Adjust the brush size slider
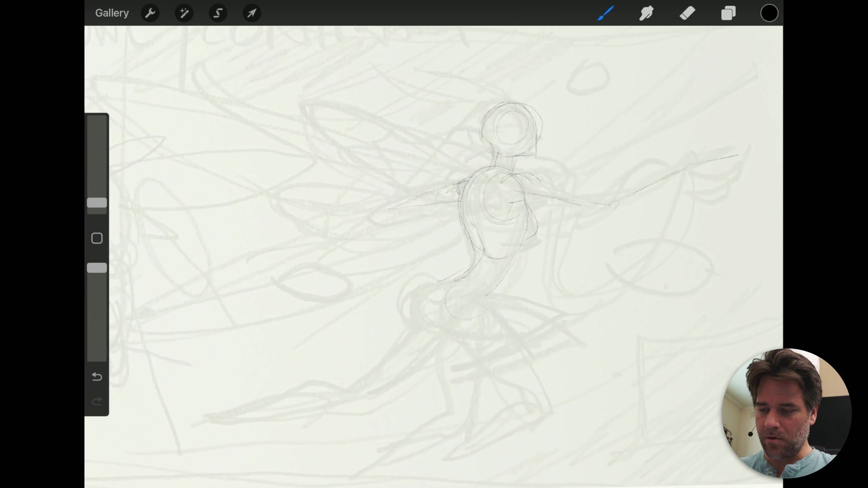 (x=97, y=203)
